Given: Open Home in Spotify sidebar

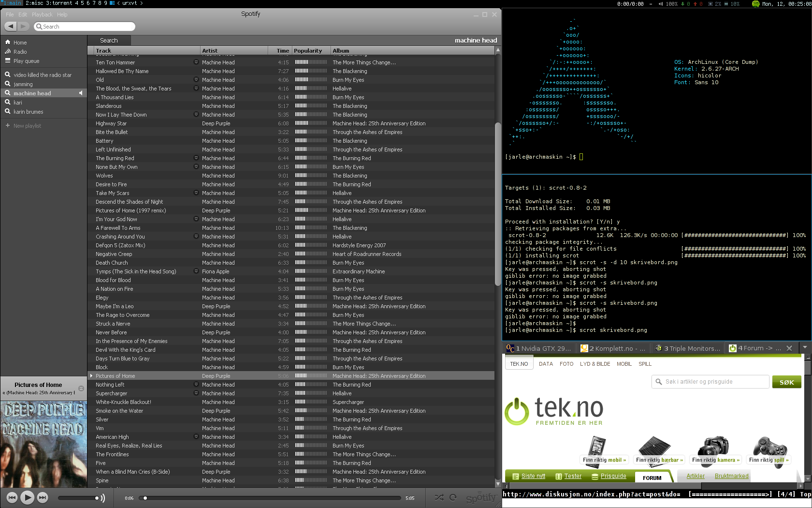Looking at the screenshot, I should point(20,43).
